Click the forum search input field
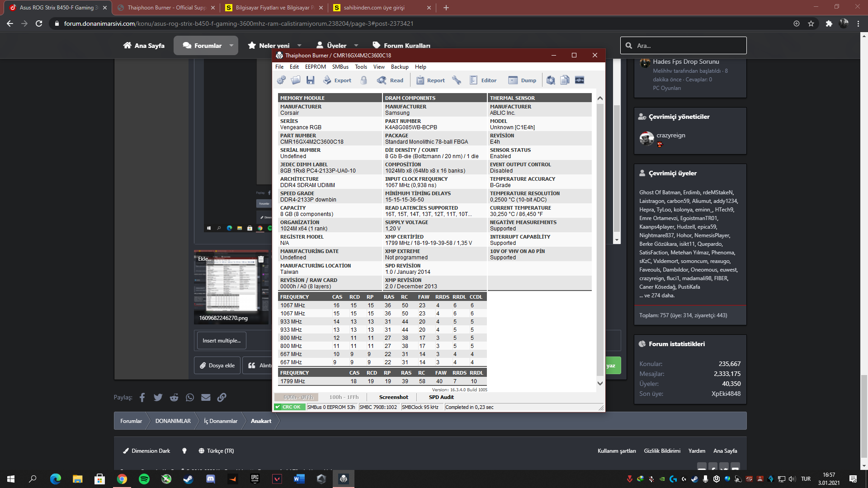Viewport: 868px width, 488px height. (x=684, y=46)
